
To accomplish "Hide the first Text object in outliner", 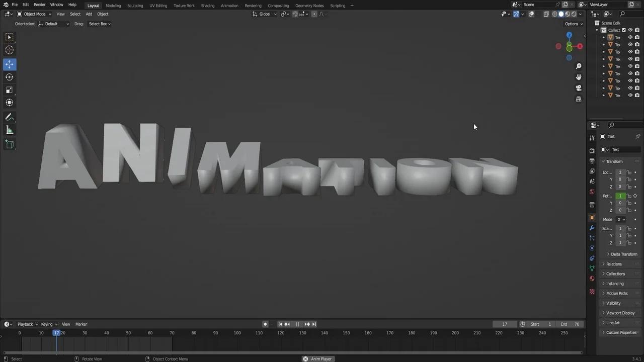I will click(x=631, y=37).
